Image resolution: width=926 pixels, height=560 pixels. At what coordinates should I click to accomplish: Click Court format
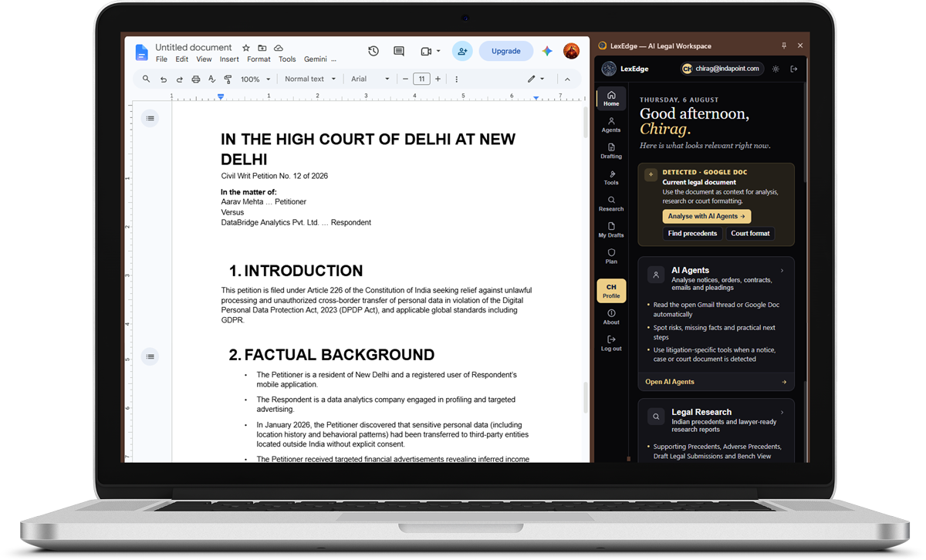click(751, 233)
